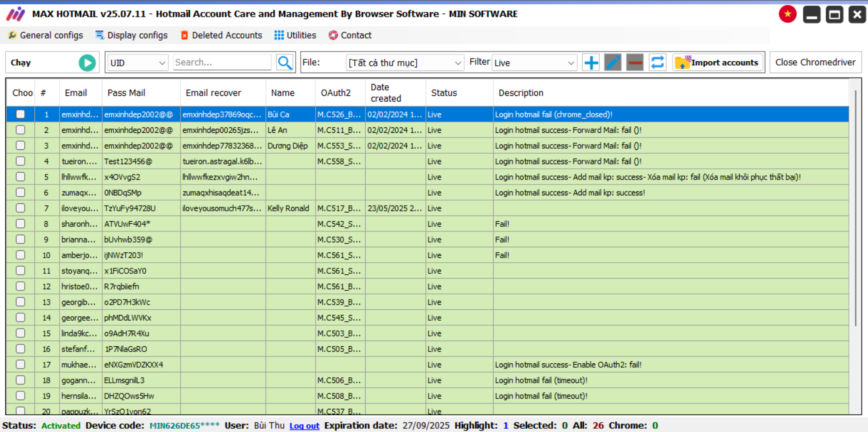Viewport: 868px width, 432px height.
Task: Edit account with the pencil icon
Action: [x=613, y=63]
